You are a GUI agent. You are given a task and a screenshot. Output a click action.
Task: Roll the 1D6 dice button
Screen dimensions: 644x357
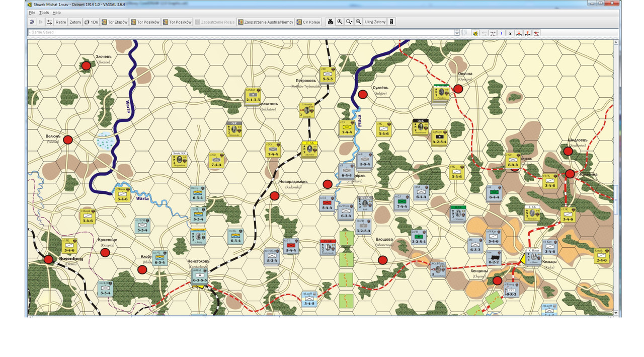click(91, 22)
